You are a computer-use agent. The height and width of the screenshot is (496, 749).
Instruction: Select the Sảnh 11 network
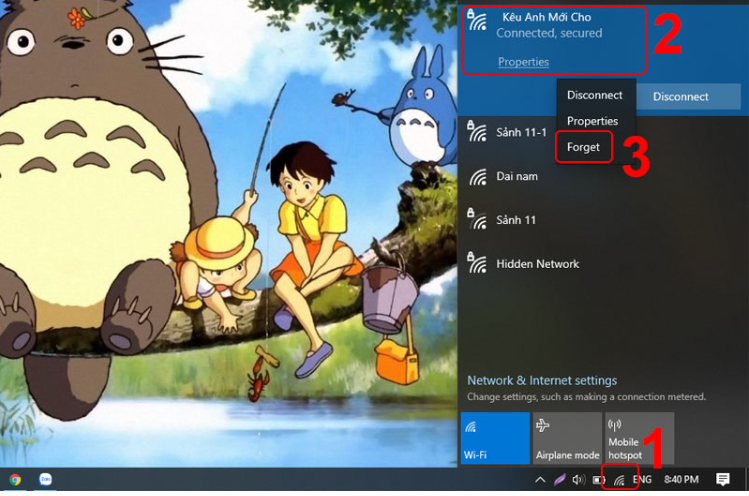click(x=602, y=220)
